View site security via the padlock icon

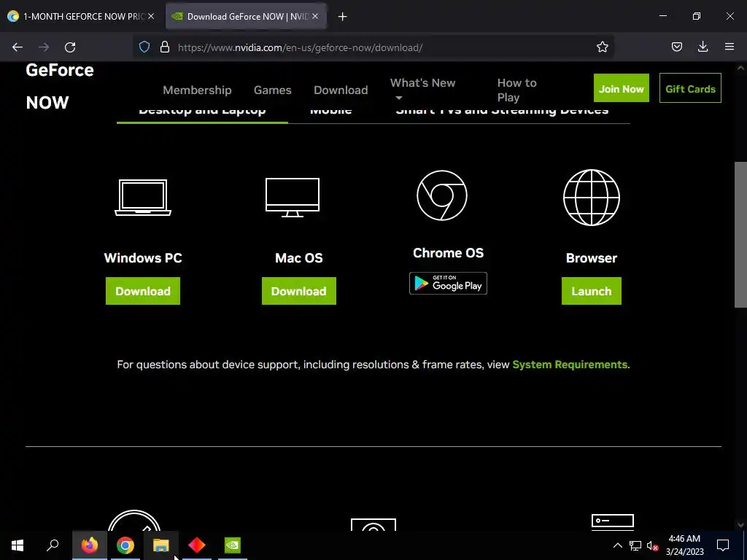tap(165, 47)
